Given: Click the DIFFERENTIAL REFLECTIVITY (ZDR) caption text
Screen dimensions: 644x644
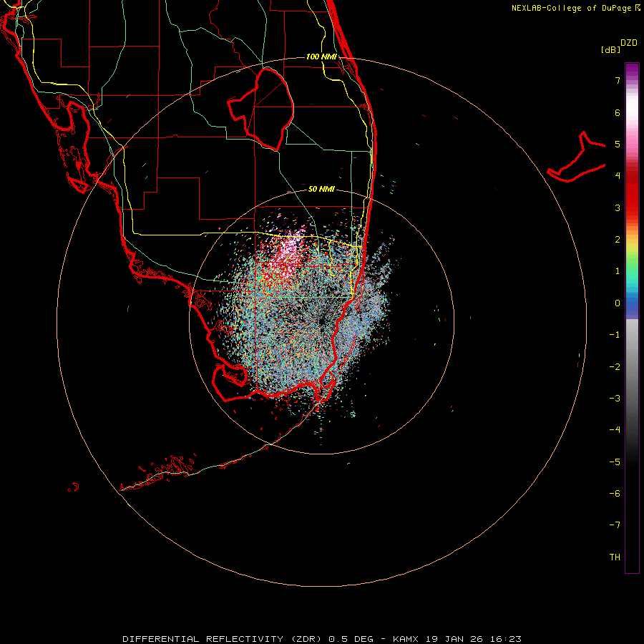Looking at the screenshot, I should (x=222, y=639).
